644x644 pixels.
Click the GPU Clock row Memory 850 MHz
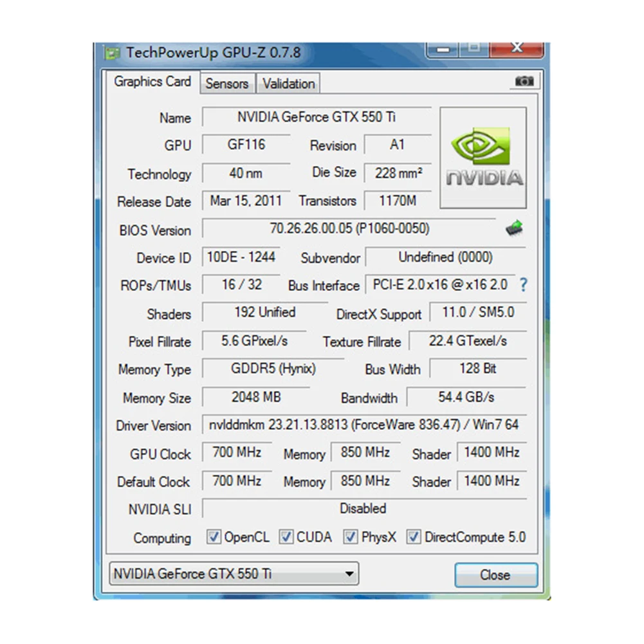(365, 453)
